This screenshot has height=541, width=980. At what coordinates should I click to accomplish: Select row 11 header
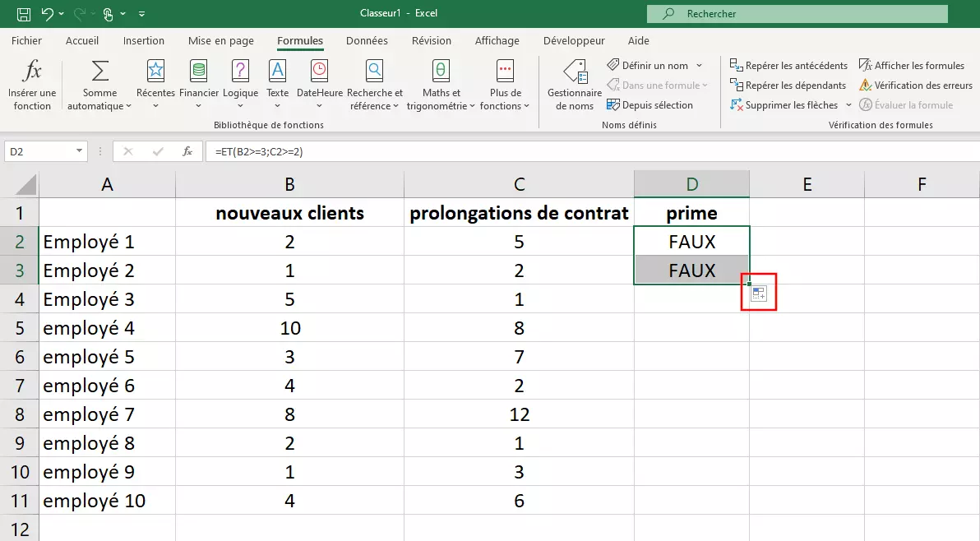pos(20,501)
